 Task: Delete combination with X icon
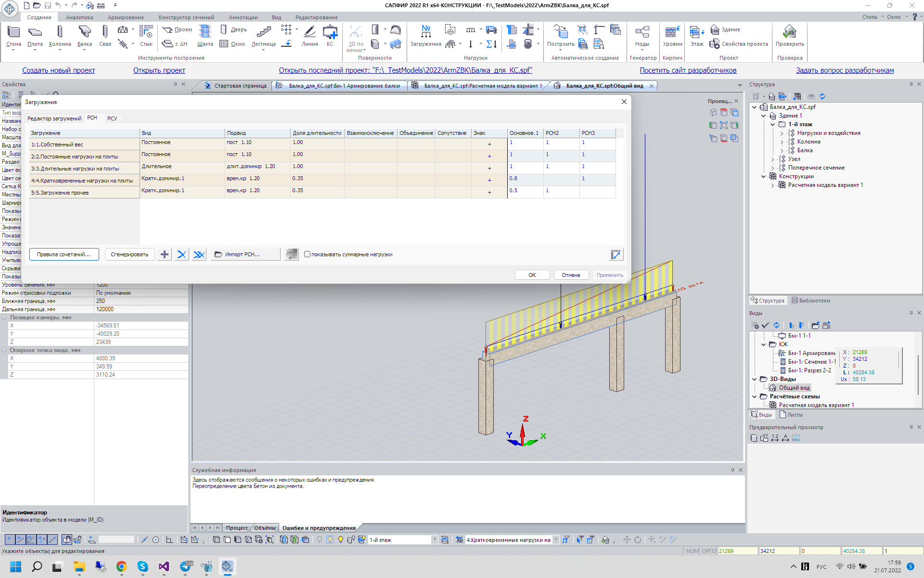point(181,254)
